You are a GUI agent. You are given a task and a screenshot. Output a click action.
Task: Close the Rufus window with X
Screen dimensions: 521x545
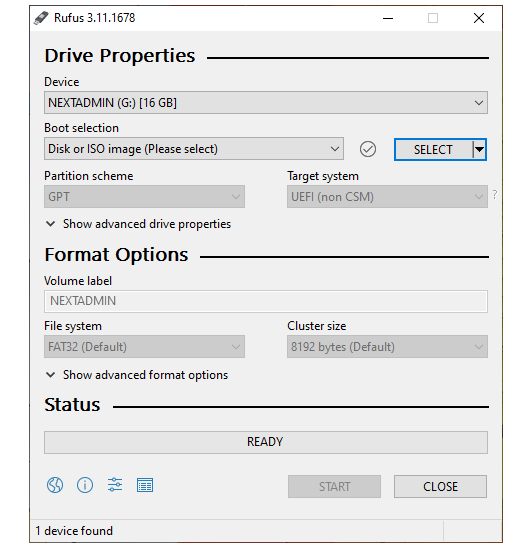479,18
